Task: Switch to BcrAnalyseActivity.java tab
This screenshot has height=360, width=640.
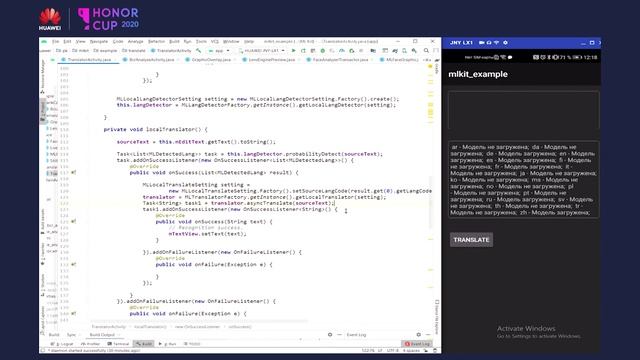Action: point(151,60)
